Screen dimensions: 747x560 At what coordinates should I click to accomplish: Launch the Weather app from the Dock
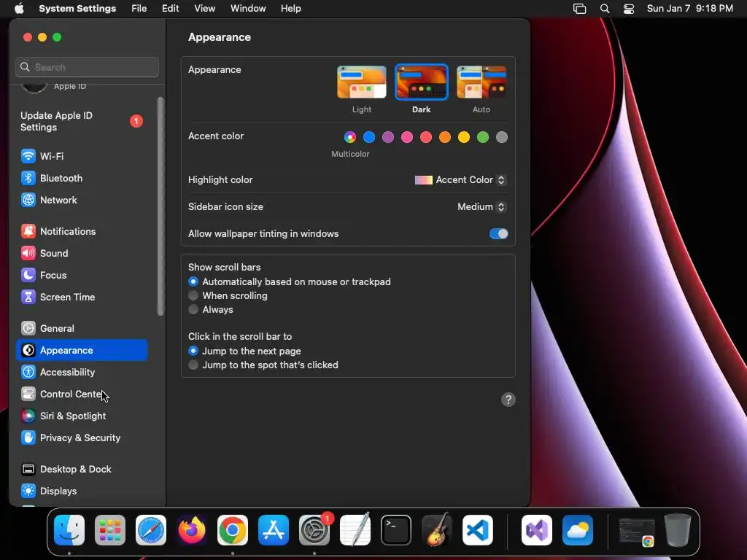[x=578, y=530]
